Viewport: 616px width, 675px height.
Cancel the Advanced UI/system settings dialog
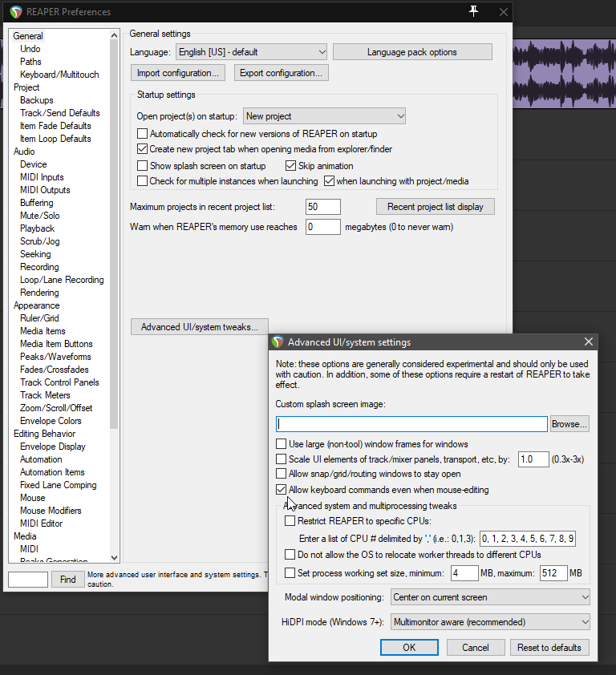pos(476,648)
